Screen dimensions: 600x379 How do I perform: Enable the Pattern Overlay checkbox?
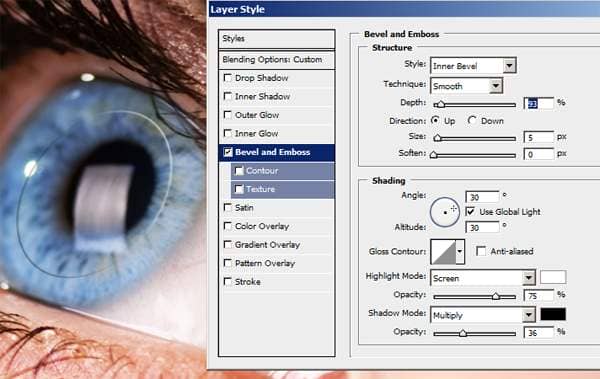228,263
